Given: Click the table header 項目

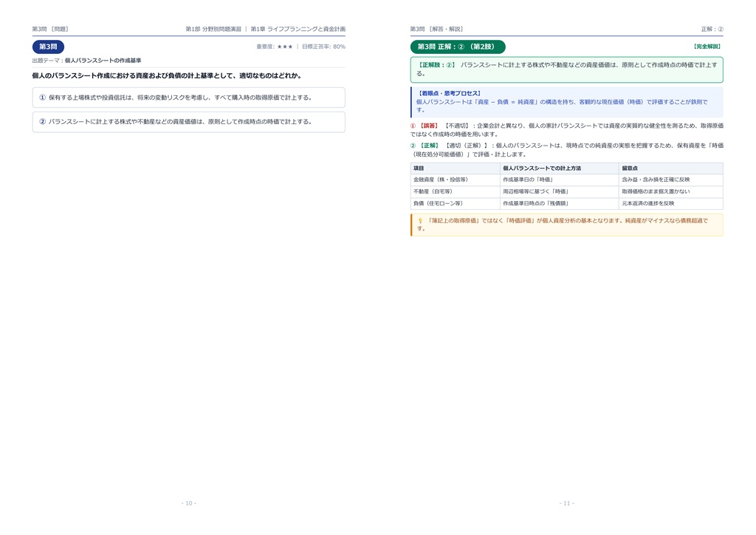Looking at the screenshot, I should (x=419, y=168).
